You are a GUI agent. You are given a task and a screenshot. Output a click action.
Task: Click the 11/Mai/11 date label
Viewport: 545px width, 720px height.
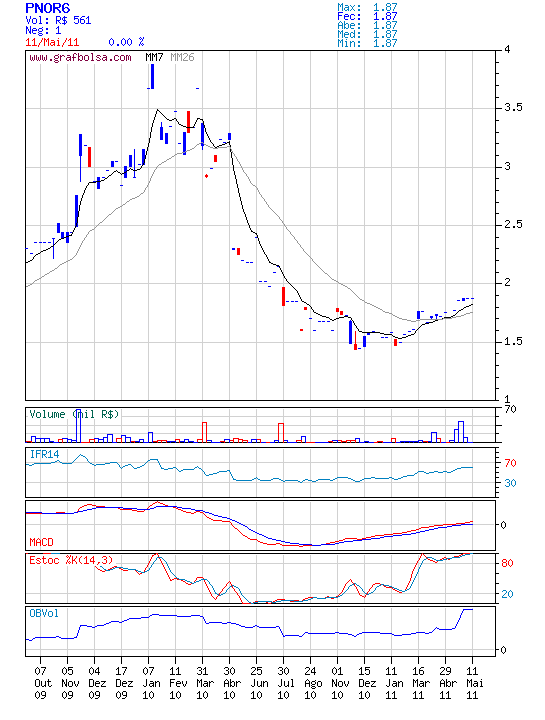click(x=52, y=42)
